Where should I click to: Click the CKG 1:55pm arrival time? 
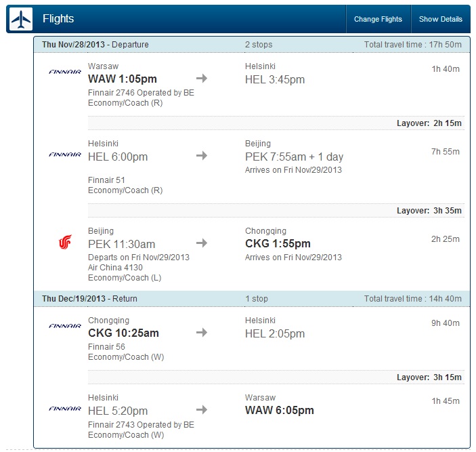[278, 243]
